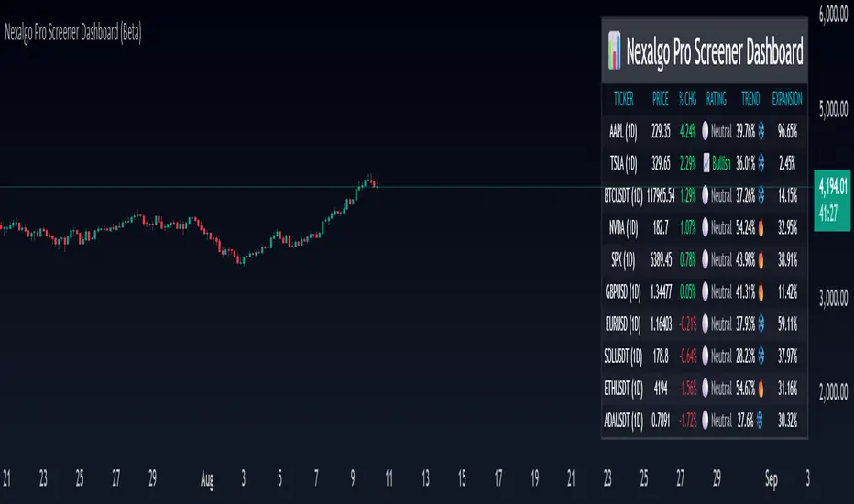Select the AAPL (1D) ticker cell

[623, 131]
